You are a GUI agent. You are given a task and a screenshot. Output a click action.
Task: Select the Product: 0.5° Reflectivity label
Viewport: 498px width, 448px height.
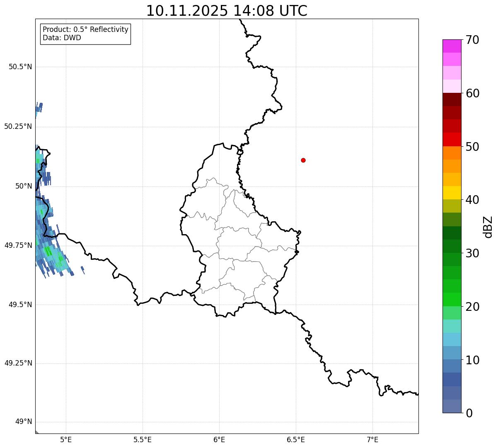(x=85, y=29)
